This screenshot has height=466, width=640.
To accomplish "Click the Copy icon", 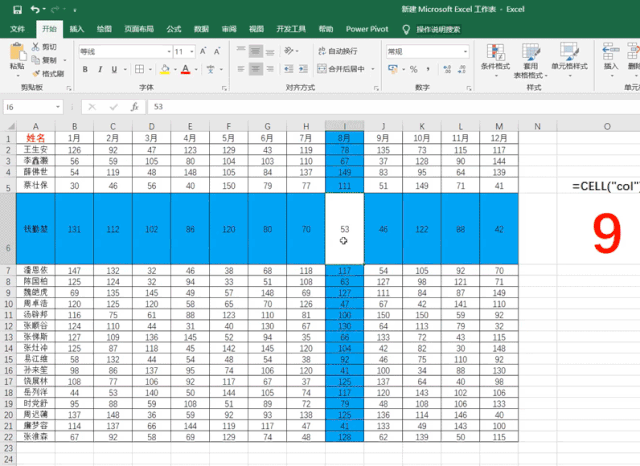I will (36, 60).
